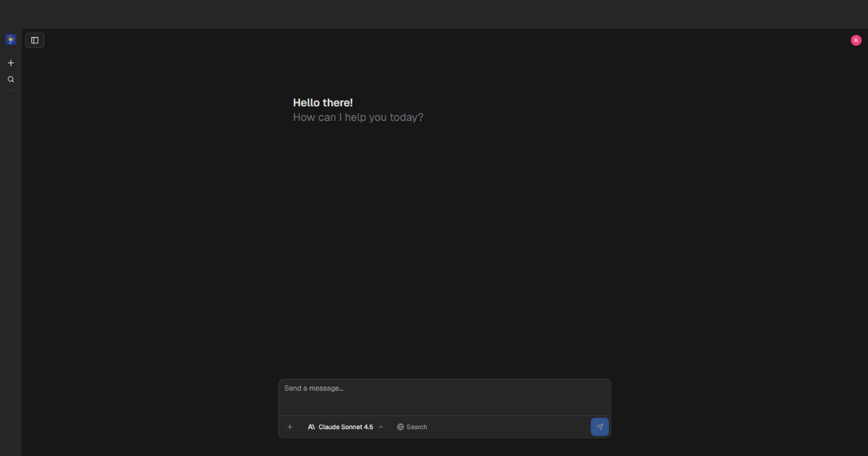Image resolution: width=868 pixels, height=456 pixels.
Task: Click the divider line below sidebar search icon
Action: (x=11, y=90)
